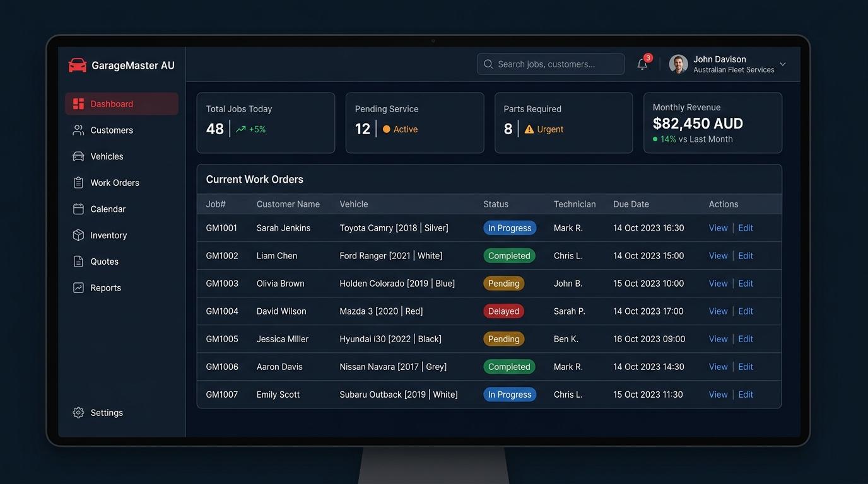Viewport: 868px width, 484px height.
Task: Click technician Sarah P. in GM1004 row
Action: point(570,311)
